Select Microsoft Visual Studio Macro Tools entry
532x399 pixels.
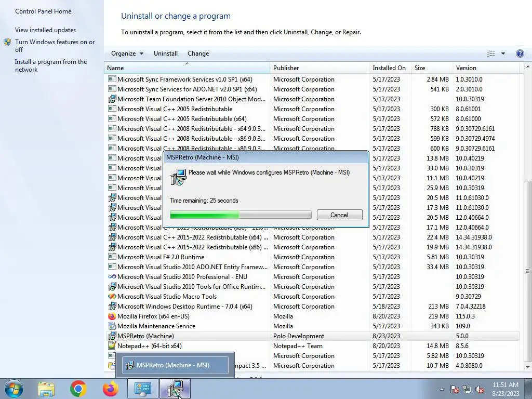click(x=312, y=296)
